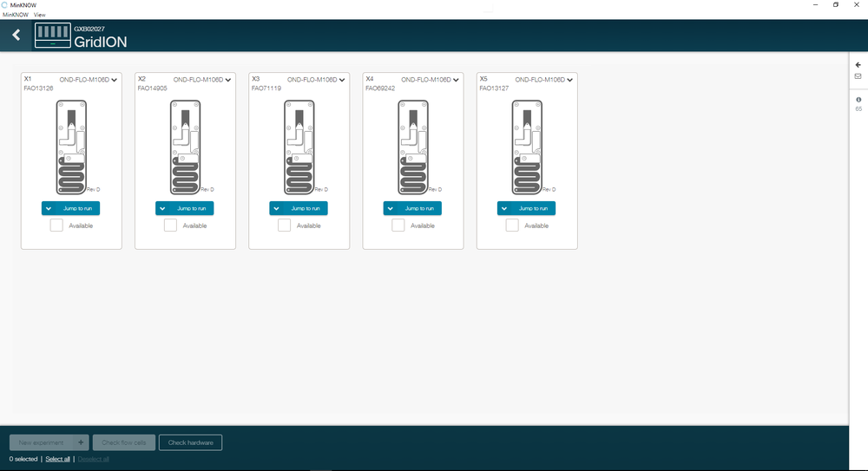Open the info notifications icon

(x=858, y=100)
